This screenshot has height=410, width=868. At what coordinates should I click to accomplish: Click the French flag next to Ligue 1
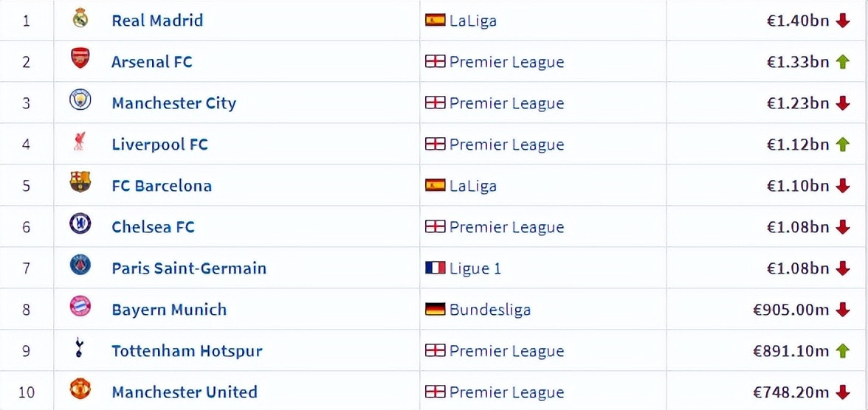coord(435,268)
